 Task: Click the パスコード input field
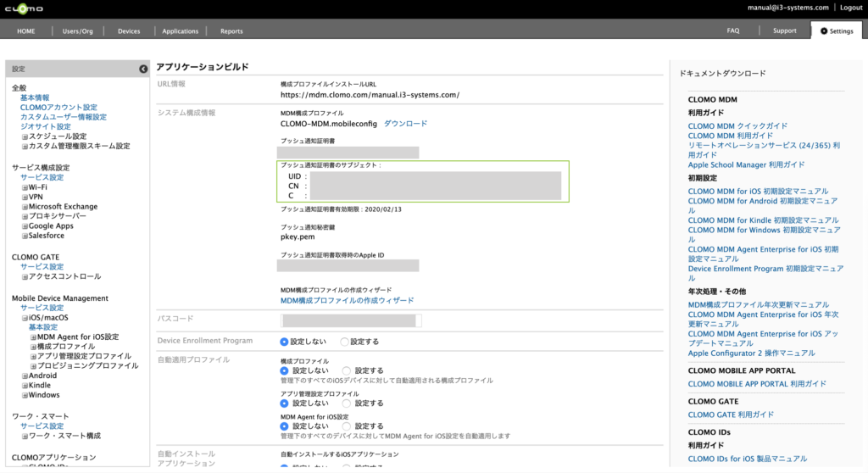[x=351, y=320]
